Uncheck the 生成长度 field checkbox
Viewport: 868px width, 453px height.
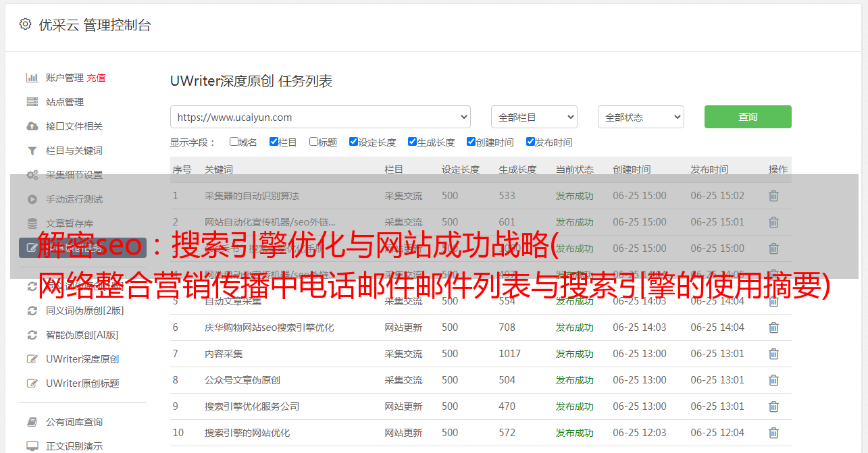[412, 142]
